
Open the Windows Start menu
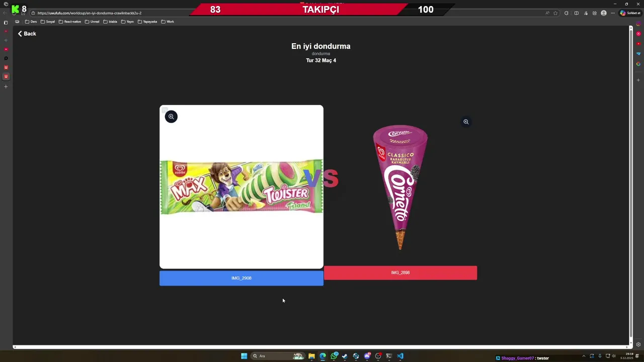(244, 356)
